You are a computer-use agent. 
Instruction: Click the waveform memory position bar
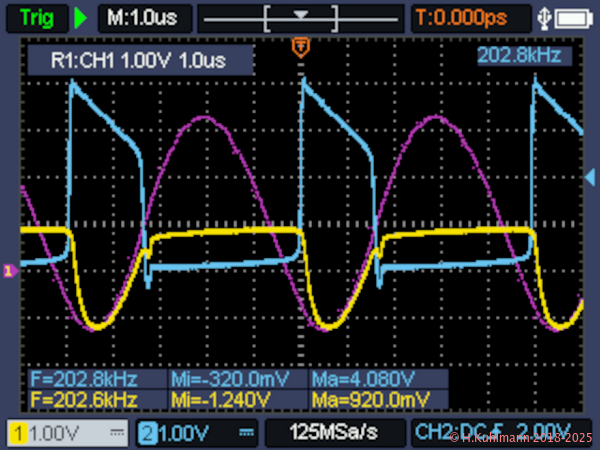tap(301, 17)
